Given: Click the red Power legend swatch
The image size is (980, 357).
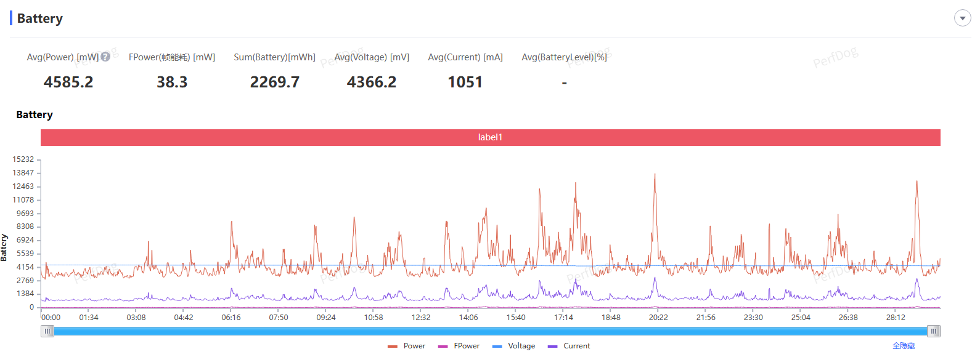Looking at the screenshot, I should click(x=393, y=347).
